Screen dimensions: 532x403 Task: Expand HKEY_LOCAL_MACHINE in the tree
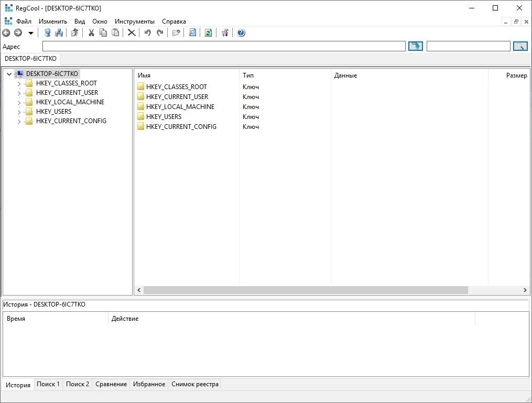[19, 102]
